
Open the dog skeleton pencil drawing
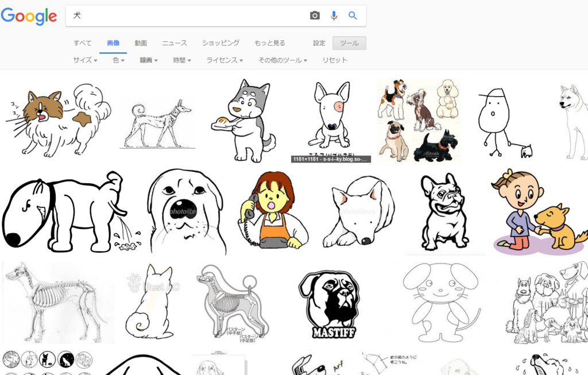click(x=58, y=303)
